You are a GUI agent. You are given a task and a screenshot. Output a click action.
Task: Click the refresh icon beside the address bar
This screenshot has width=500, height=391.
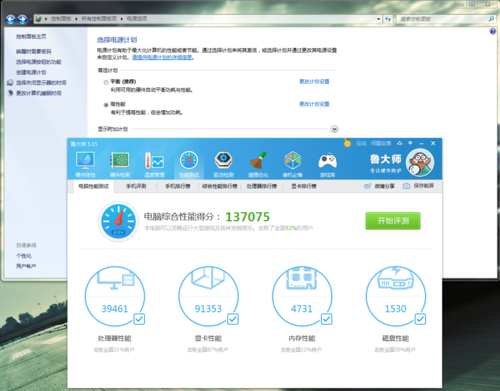[388, 19]
